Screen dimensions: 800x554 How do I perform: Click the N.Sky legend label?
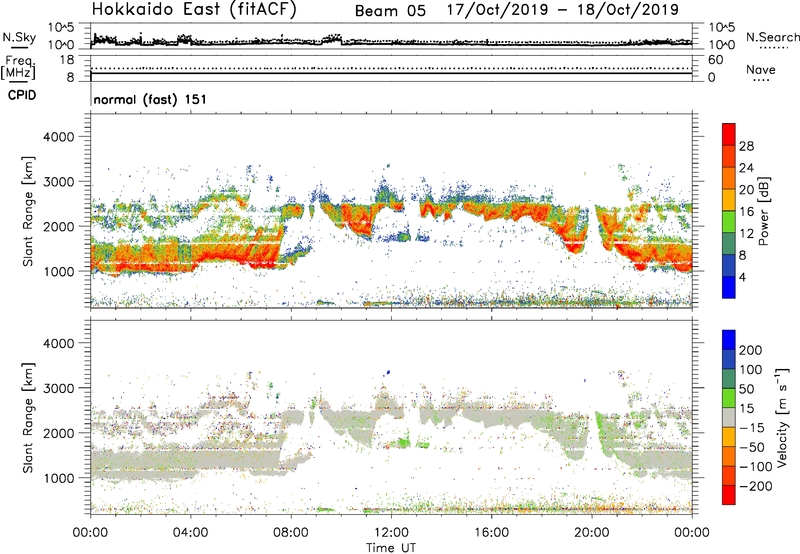[x=19, y=37]
